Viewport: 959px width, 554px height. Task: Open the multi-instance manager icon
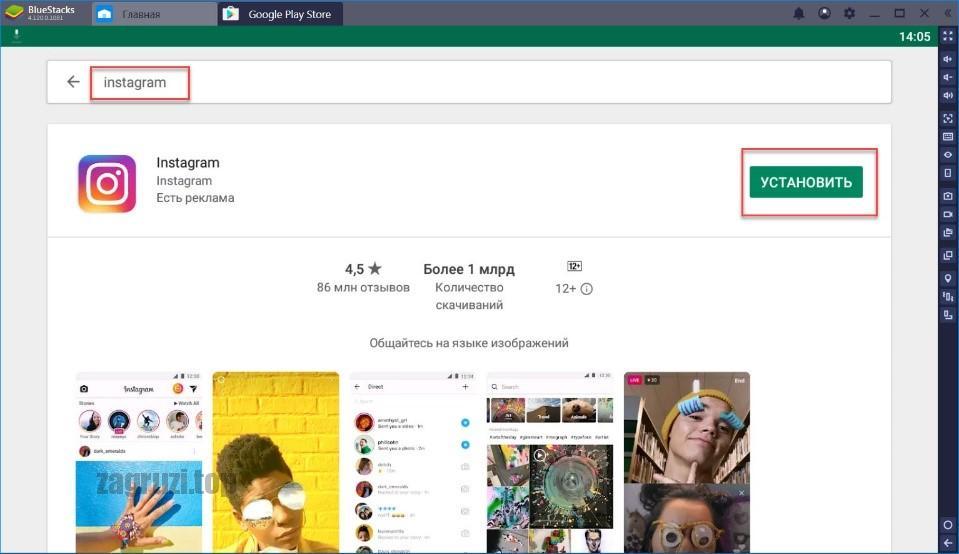tap(947, 255)
